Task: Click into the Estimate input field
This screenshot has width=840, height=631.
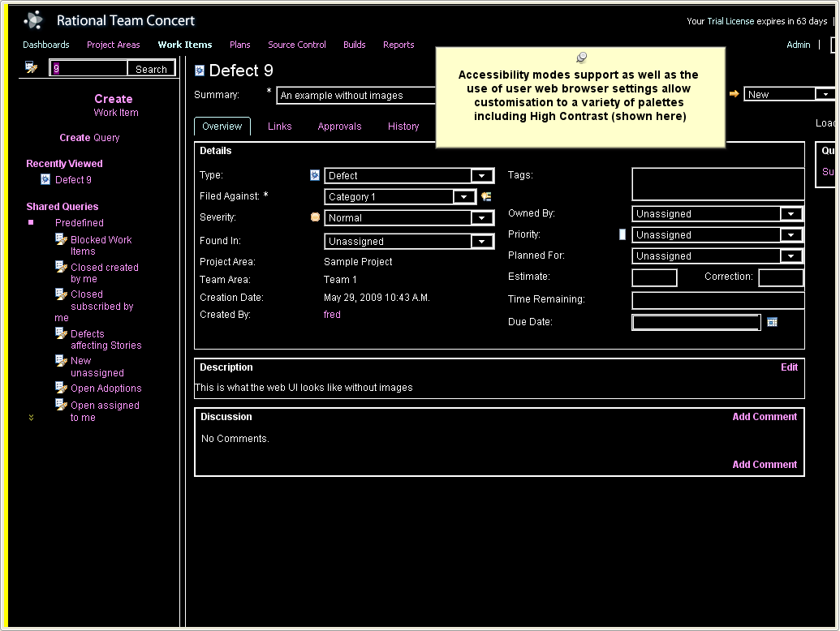Action: click(x=654, y=278)
